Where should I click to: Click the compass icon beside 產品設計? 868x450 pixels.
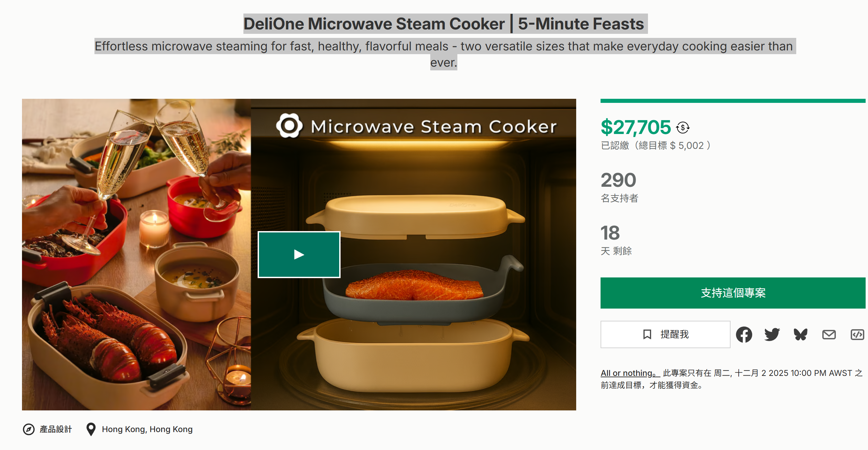tap(29, 429)
